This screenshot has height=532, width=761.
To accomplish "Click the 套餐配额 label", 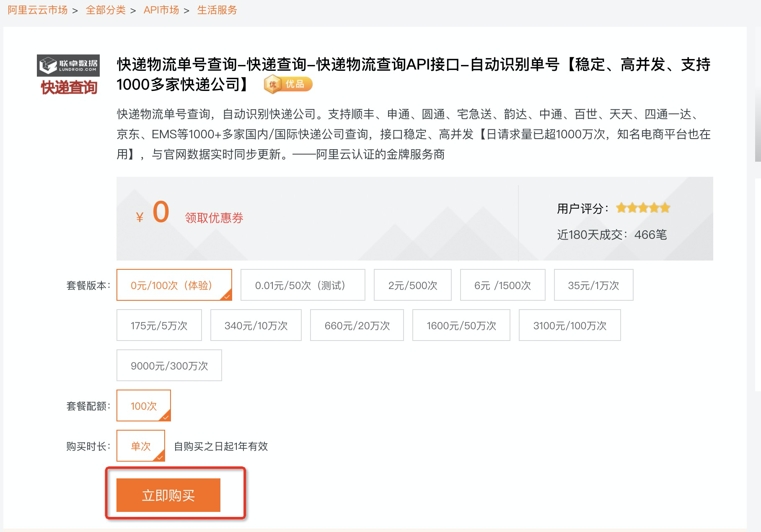I will pyautogui.click(x=88, y=406).
